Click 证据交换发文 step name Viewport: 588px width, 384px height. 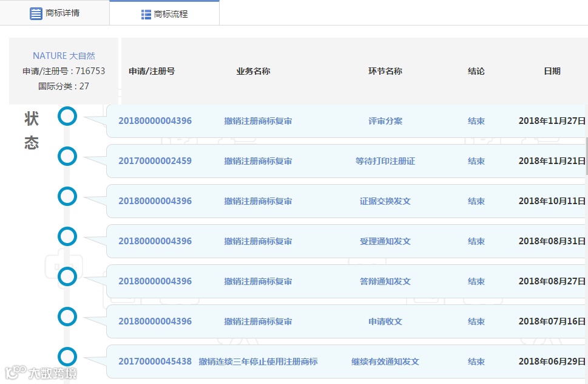coord(385,202)
